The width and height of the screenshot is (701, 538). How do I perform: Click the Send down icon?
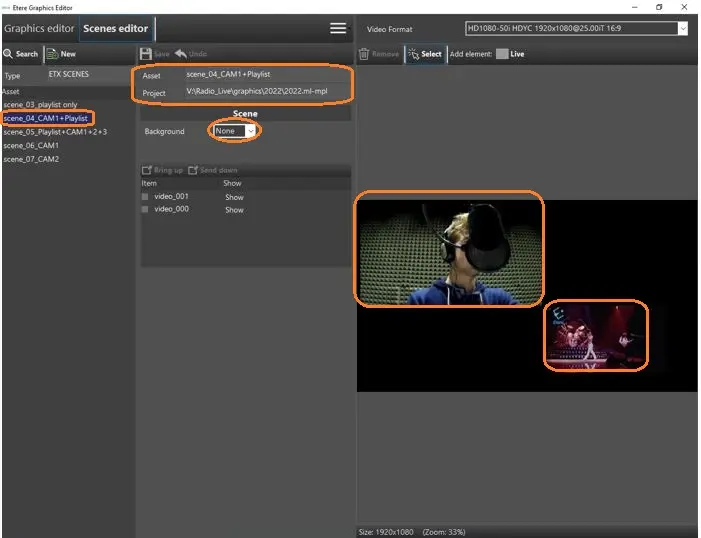194,170
